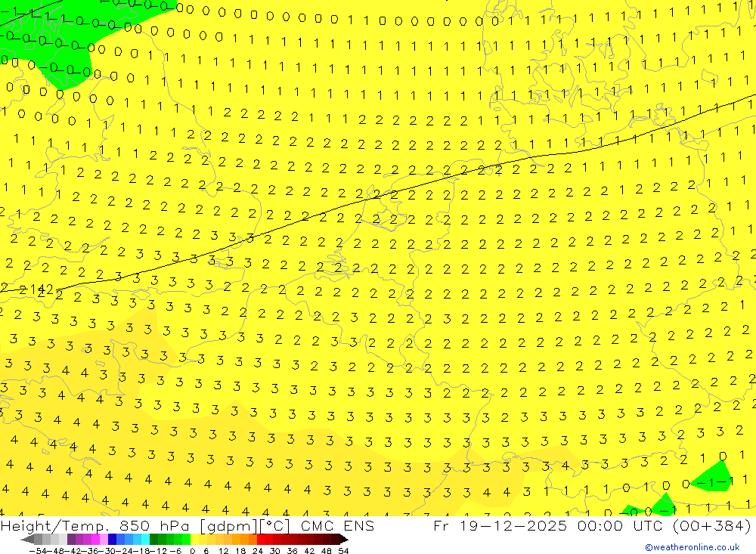Screen dimensions: 756x554
Task: Click the 2142 contour height label
Action: 37,289
